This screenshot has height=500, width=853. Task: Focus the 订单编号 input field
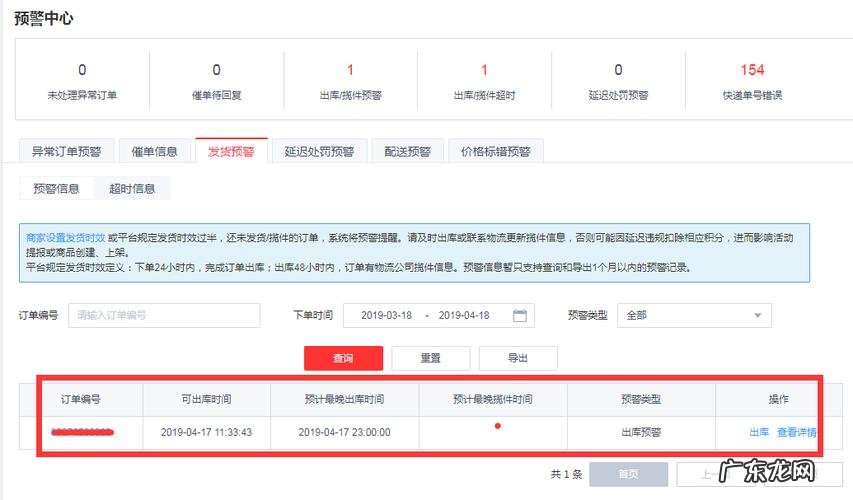[x=164, y=315]
